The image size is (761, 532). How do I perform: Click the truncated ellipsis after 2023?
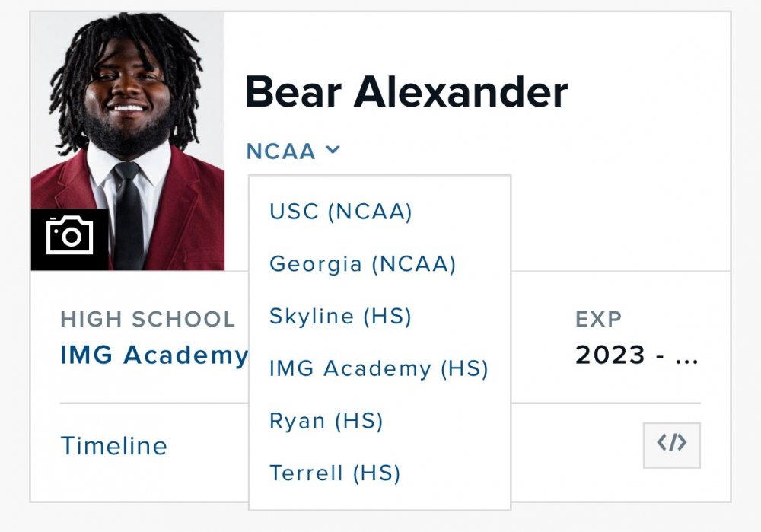(x=686, y=356)
